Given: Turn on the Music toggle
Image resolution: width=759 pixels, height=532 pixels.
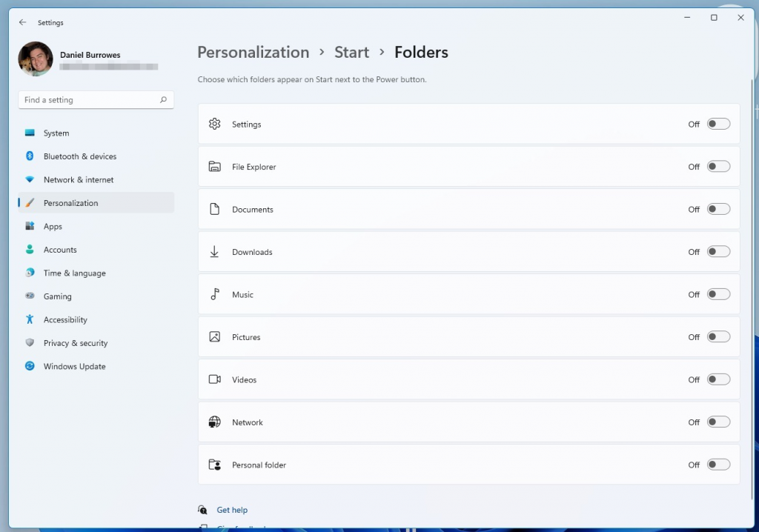Looking at the screenshot, I should (x=718, y=294).
